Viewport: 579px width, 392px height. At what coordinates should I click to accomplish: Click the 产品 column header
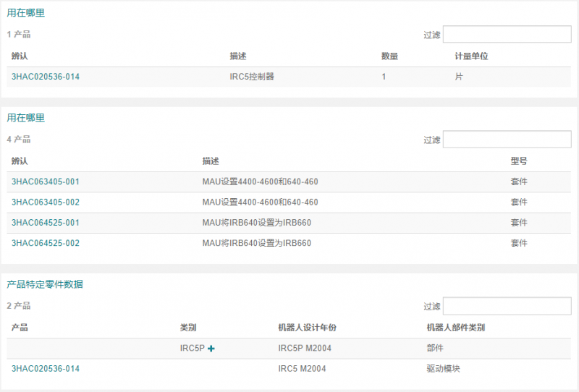pyautogui.click(x=20, y=328)
